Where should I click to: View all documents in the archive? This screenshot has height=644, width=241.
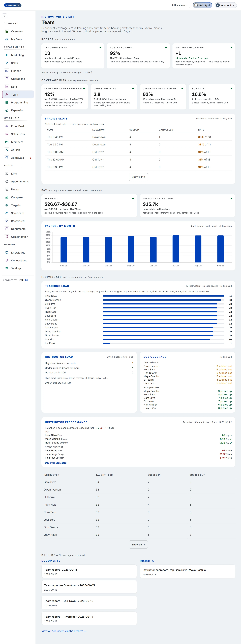[64, 631]
